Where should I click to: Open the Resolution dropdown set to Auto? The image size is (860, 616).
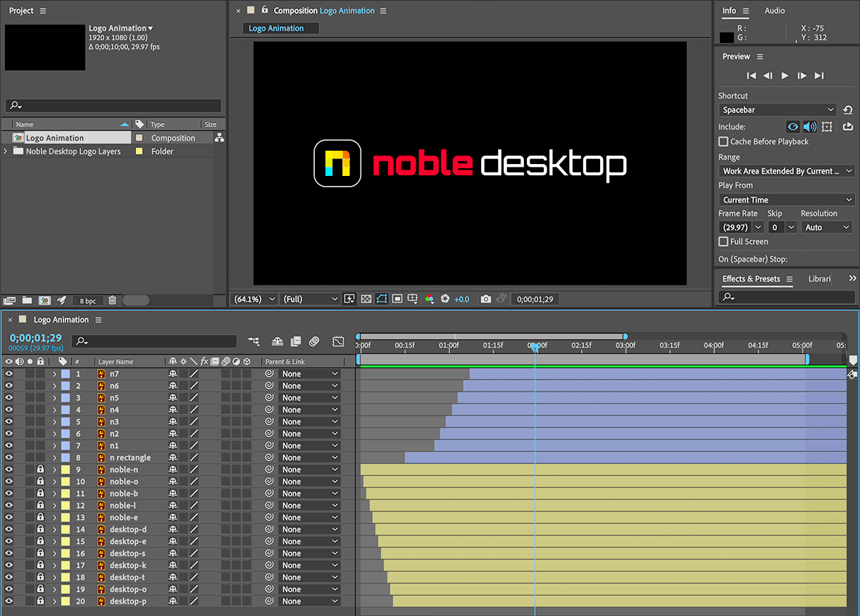click(x=826, y=227)
